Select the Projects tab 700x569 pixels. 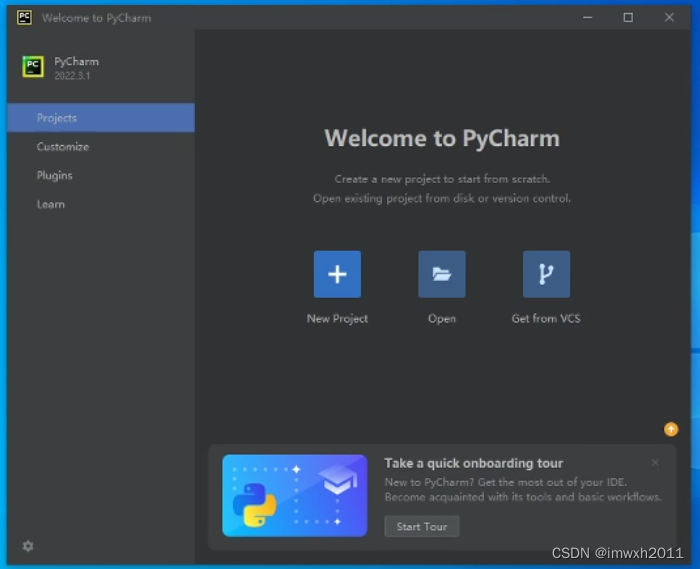click(101, 117)
